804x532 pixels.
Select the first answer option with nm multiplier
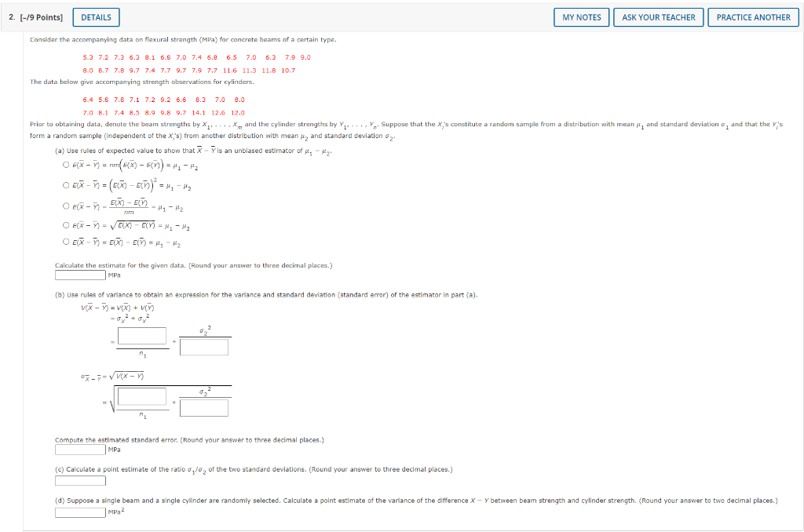[65, 166]
